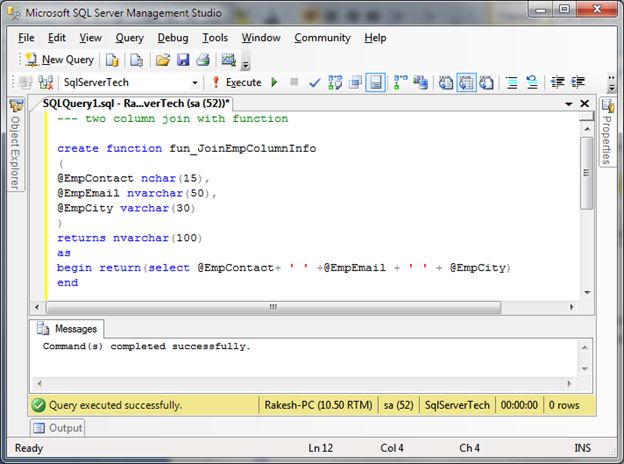Viewport: 624px width, 464px height.
Task: Click the green Debug play icon
Action: 274,82
